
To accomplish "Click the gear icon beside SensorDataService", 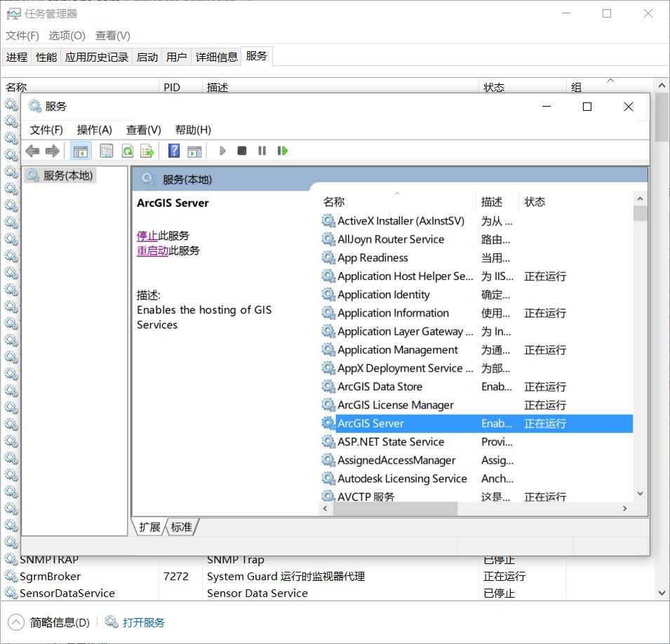I will coord(11,593).
